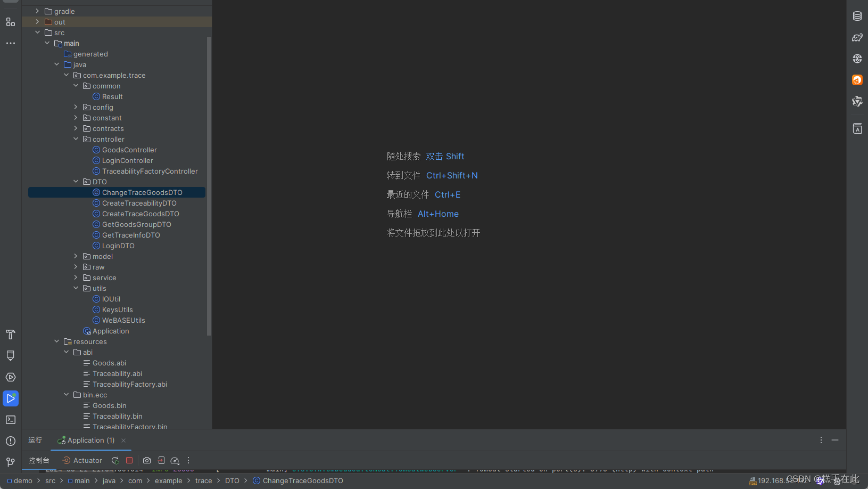
Task: Expand the out folder
Action: [37, 22]
